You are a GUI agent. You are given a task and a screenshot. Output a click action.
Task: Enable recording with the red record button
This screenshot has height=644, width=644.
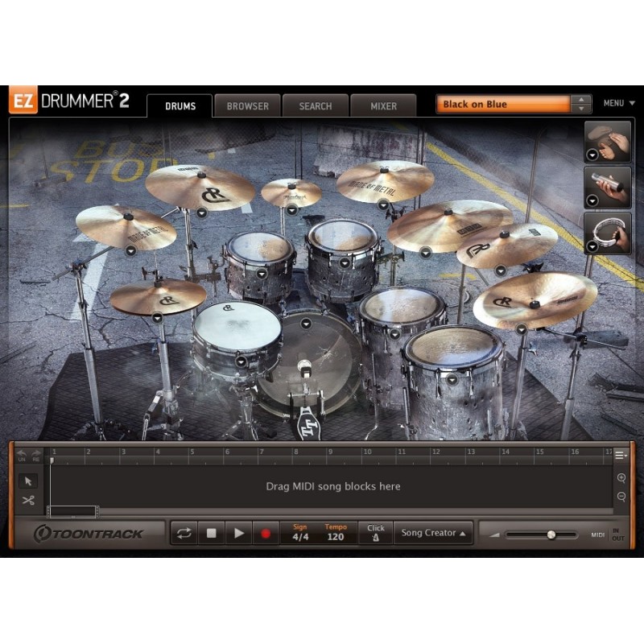pyautogui.click(x=265, y=533)
